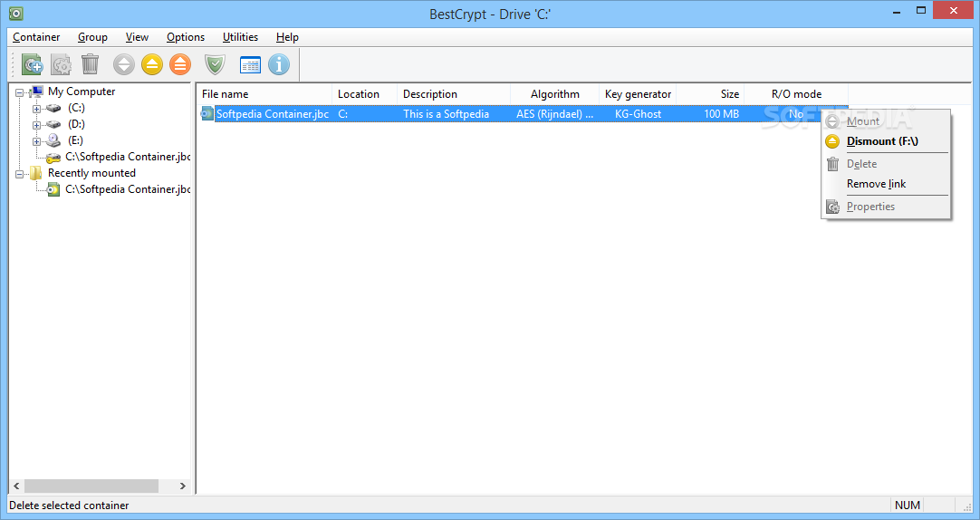The width and height of the screenshot is (980, 520).
Task: Click the My Computer icon in tree
Action: click(36, 91)
